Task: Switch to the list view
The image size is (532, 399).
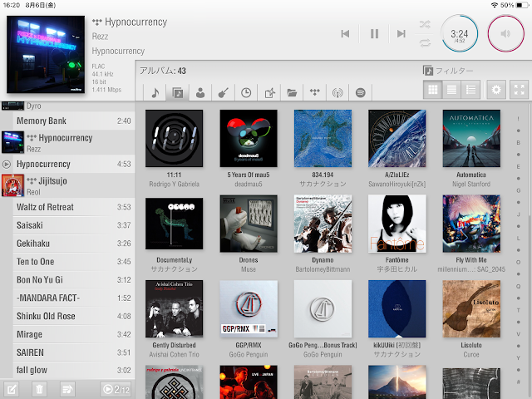Action: [451, 90]
